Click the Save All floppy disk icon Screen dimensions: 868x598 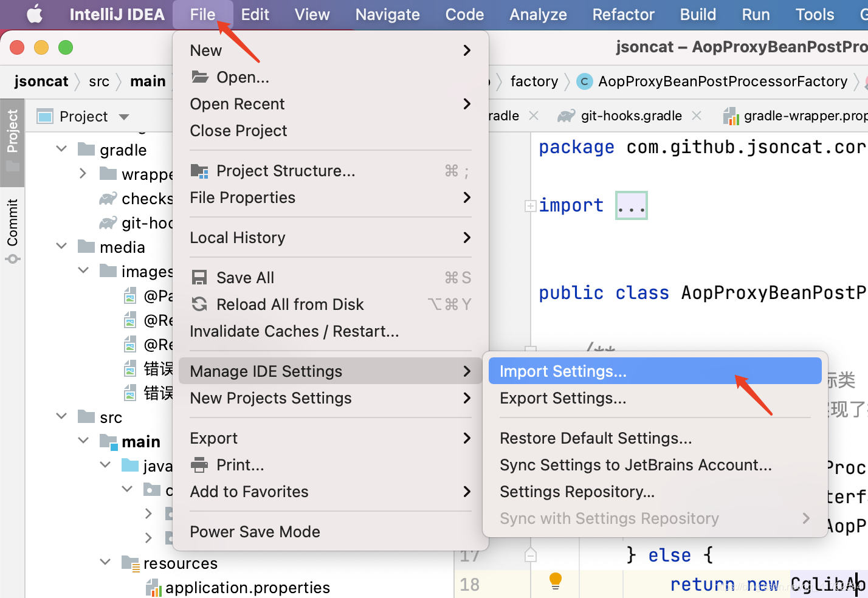tap(199, 278)
